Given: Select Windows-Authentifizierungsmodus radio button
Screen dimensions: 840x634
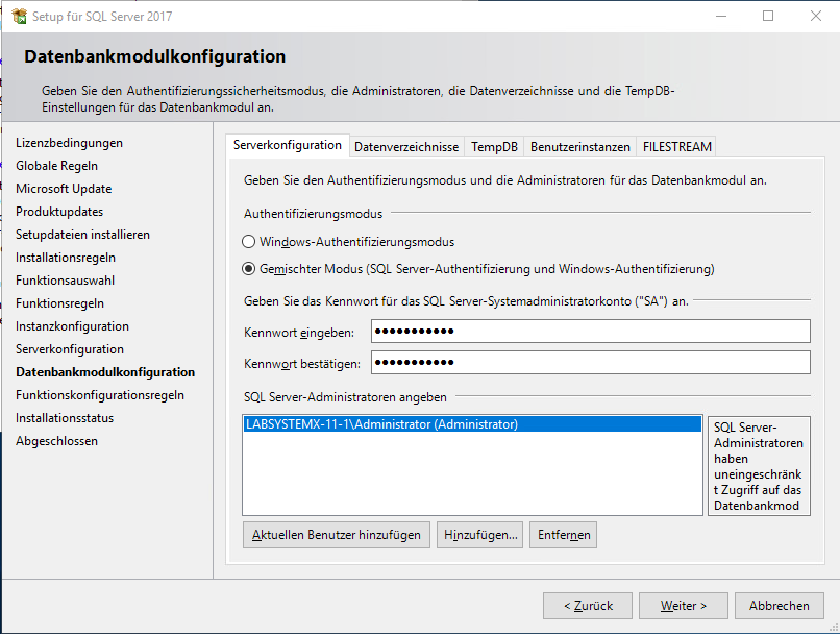Looking at the screenshot, I should 249,242.
